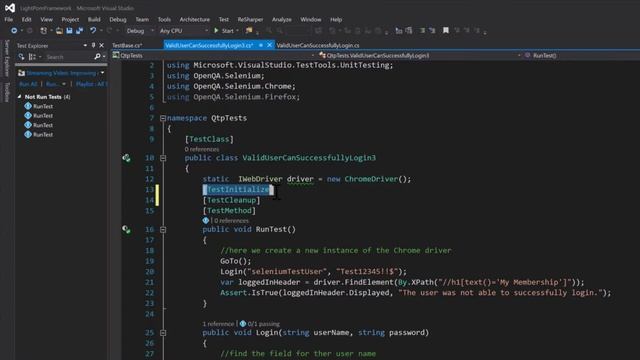Click the [TestCleanup] attribute on line 14

(231, 200)
